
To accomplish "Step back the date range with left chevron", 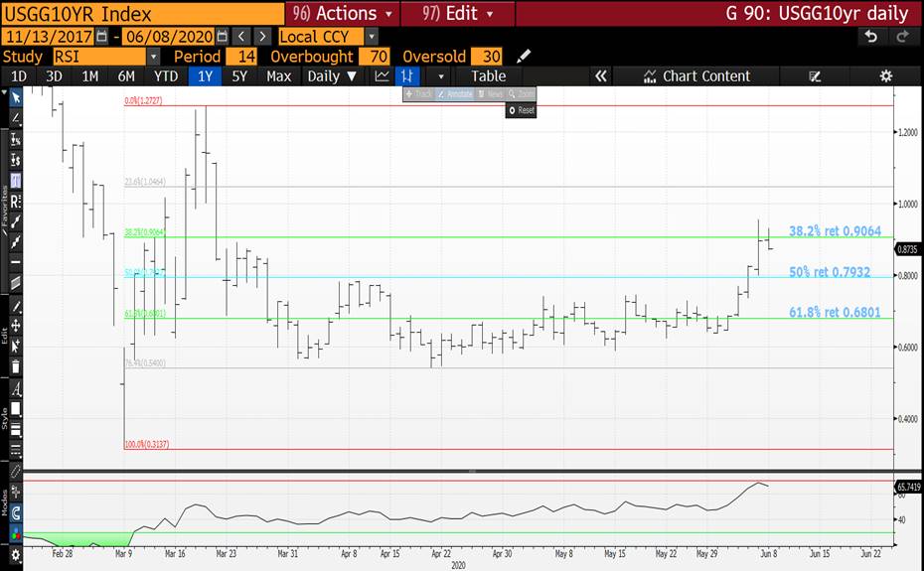I will [241, 37].
